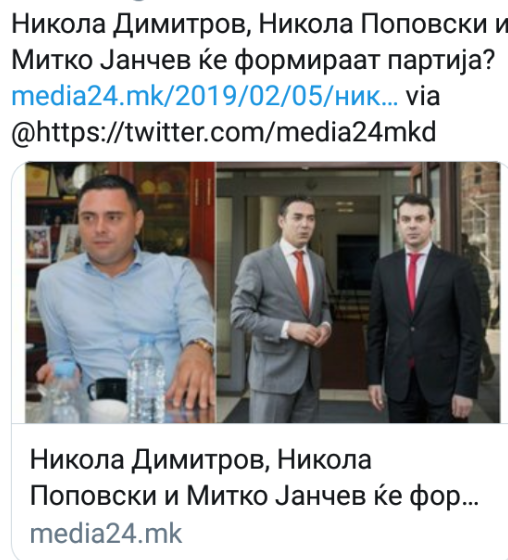Screen dimensions: 508x560
Task: Click the black coffee cup on the table
Action: click(x=108, y=389)
